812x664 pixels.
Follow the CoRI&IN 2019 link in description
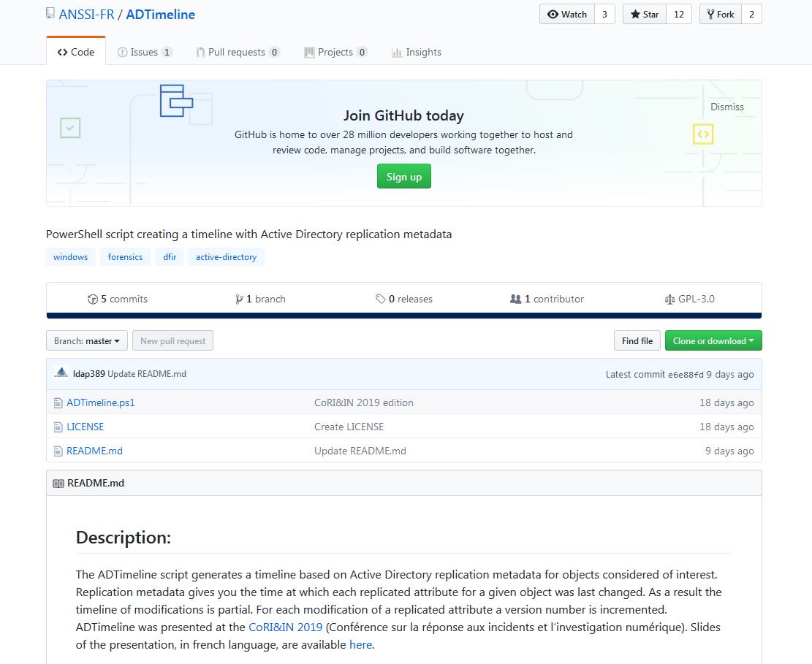pyautogui.click(x=285, y=627)
